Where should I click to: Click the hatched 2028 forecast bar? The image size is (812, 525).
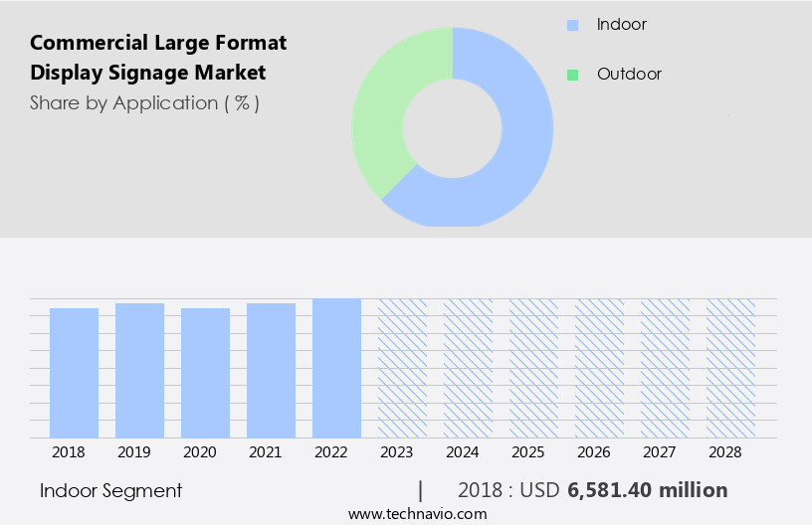click(731, 368)
